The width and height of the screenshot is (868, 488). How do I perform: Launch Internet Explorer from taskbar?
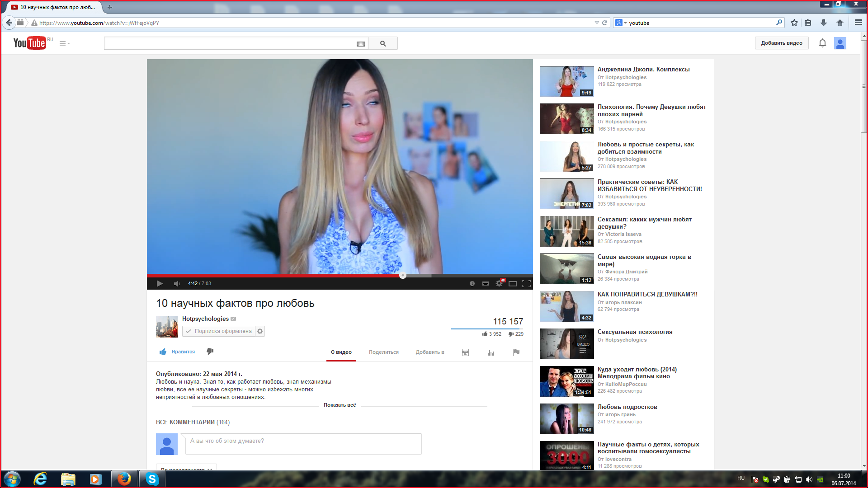40,479
